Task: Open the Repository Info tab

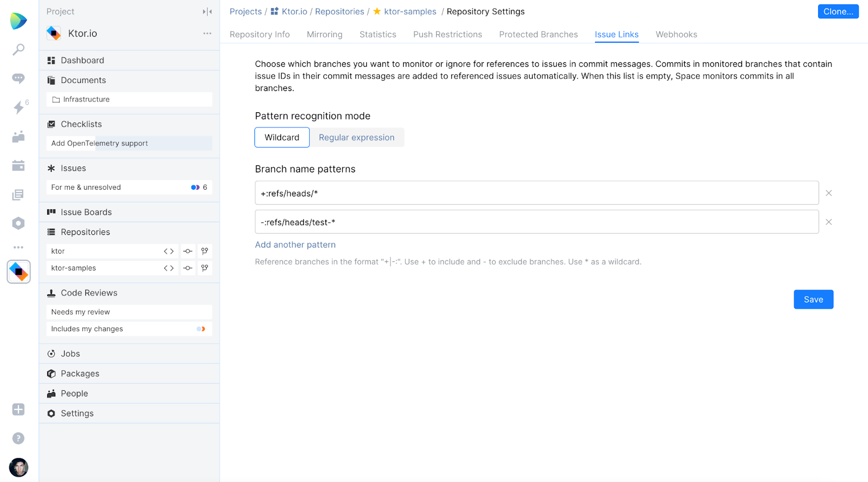Action: click(260, 34)
